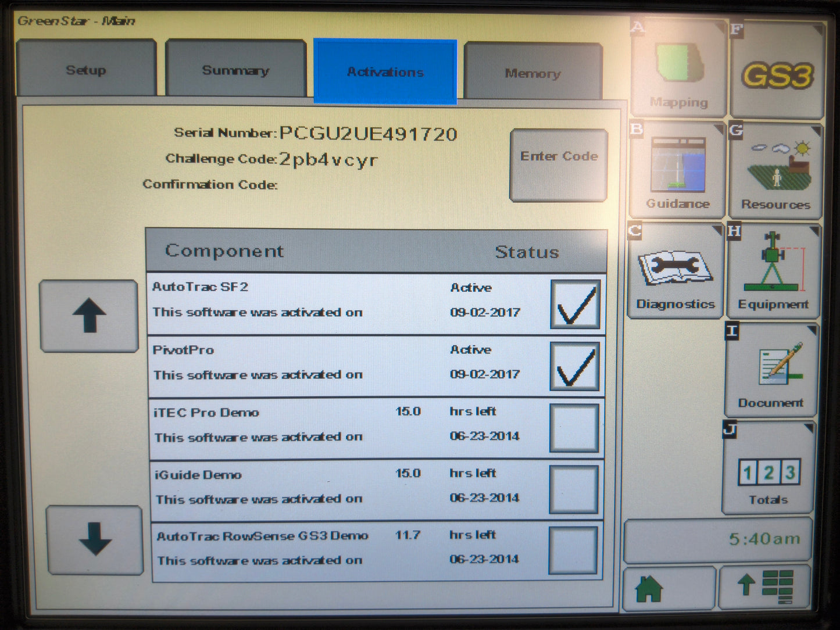Select the PivotPro component name
The image size is (840, 630).
(x=183, y=350)
